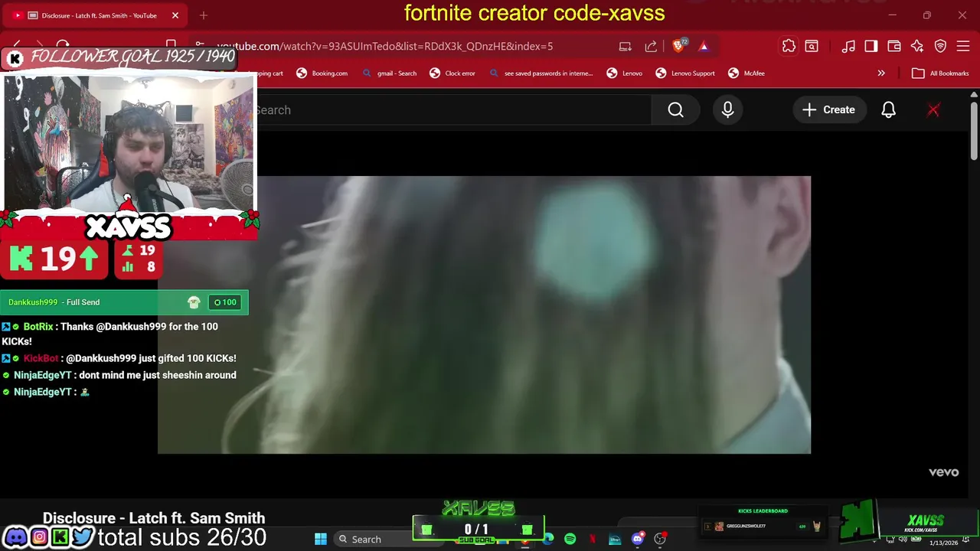Click the tab search icon in toolbar
980x551 pixels.
812,47
